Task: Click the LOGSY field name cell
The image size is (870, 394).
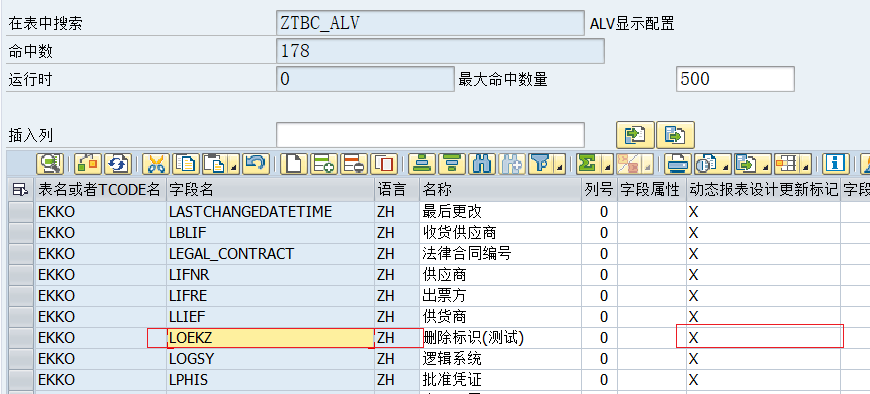Action: 271,359
